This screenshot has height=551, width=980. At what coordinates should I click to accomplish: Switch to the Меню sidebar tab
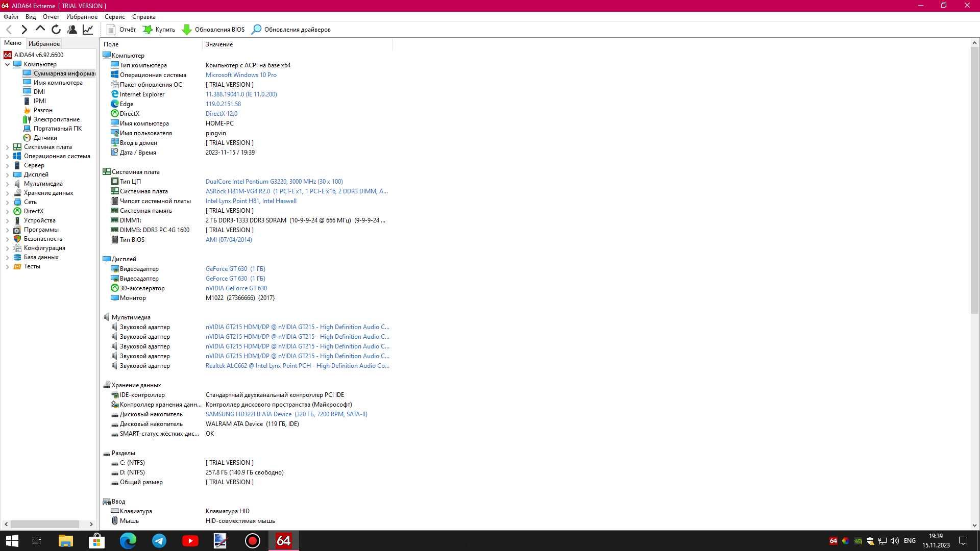(13, 43)
